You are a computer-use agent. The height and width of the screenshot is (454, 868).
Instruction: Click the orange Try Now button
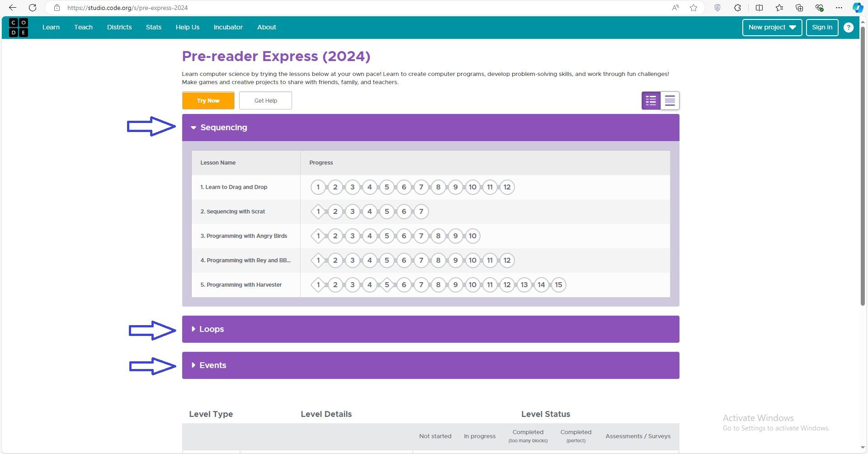(208, 100)
